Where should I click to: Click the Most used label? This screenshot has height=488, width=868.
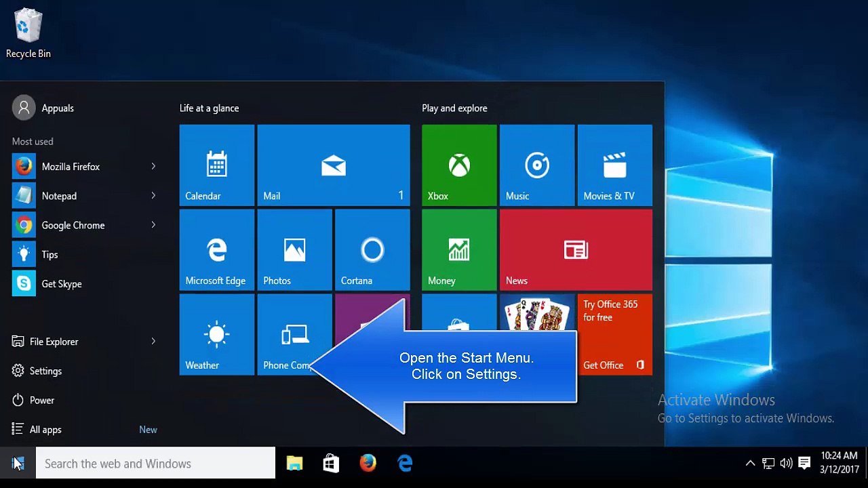click(x=33, y=142)
